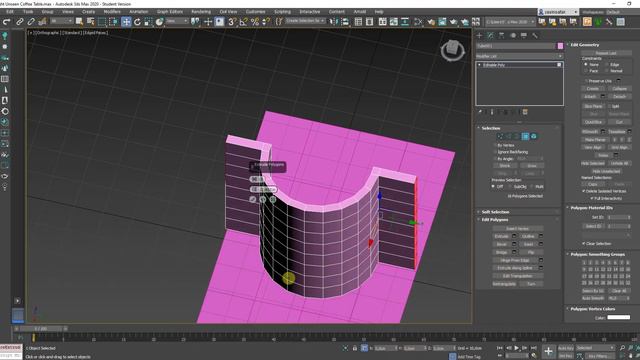The image size is (640, 360).
Task: Click the pink object color swatch
Action: [560, 46]
